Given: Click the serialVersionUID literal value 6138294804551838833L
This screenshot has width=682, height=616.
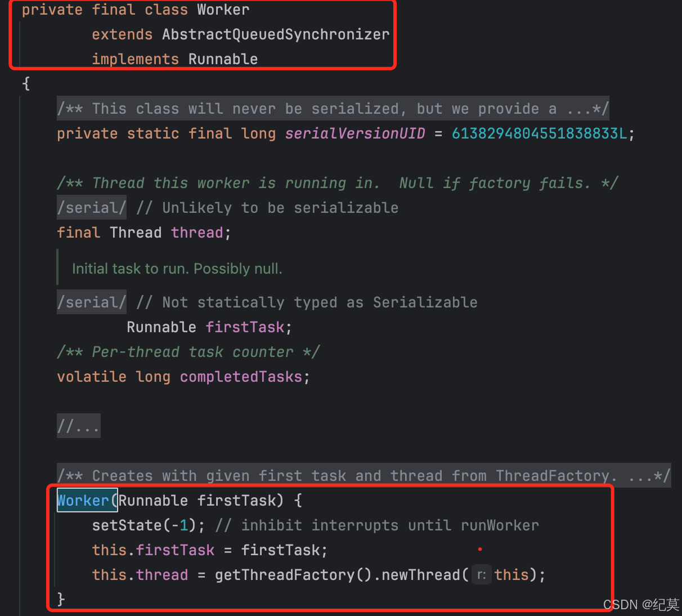Looking at the screenshot, I should coord(540,133).
